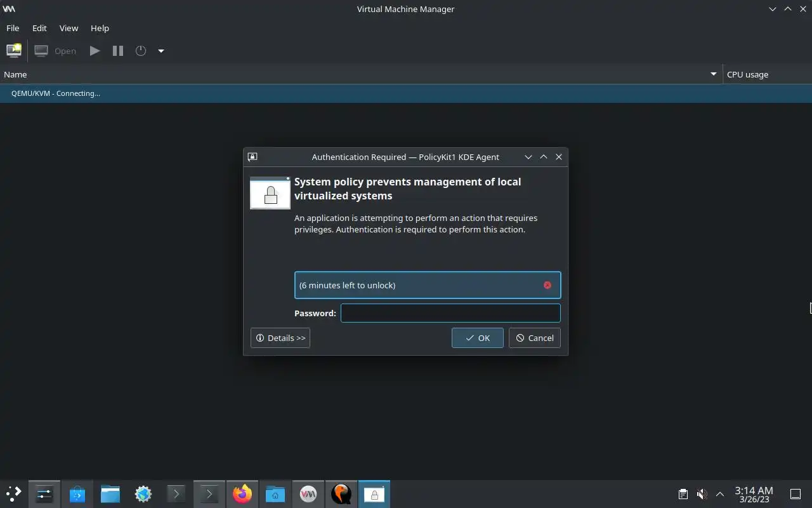812x508 pixels.
Task: Select the QEMU/KVM - Connecting row
Action: (406, 93)
